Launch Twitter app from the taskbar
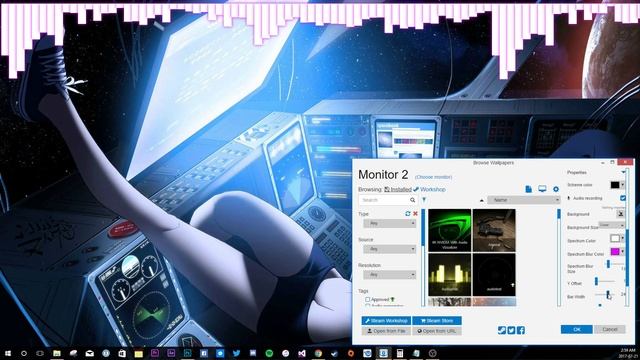Image resolution: width=640 pixels, height=360 pixels. tap(236, 353)
